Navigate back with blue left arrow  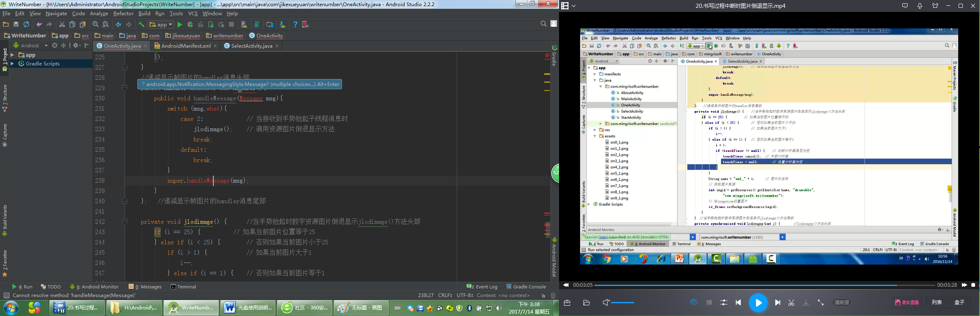click(x=118, y=25)
